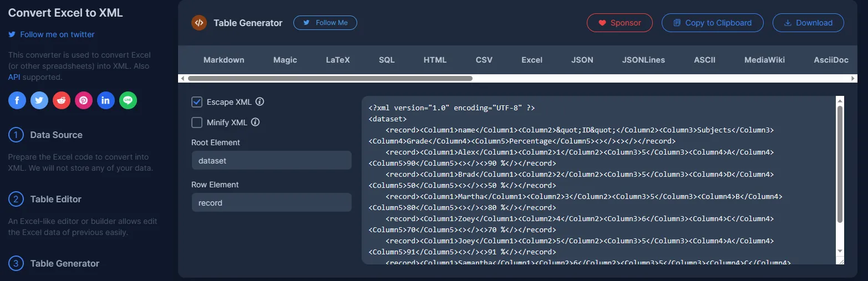Click the output area scroll up arrow
The height and width of the screenshot is (281, 868).
[x=840, y=101]
